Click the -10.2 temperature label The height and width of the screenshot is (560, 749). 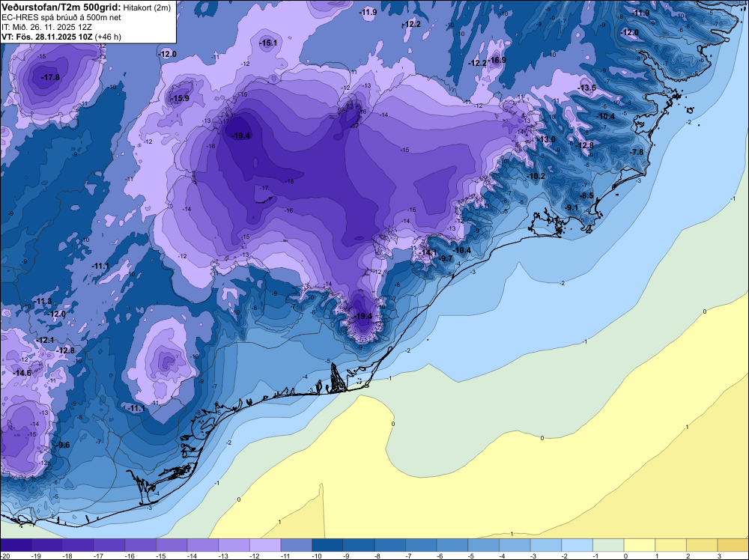pyautogui.click(x=536, y=176)
